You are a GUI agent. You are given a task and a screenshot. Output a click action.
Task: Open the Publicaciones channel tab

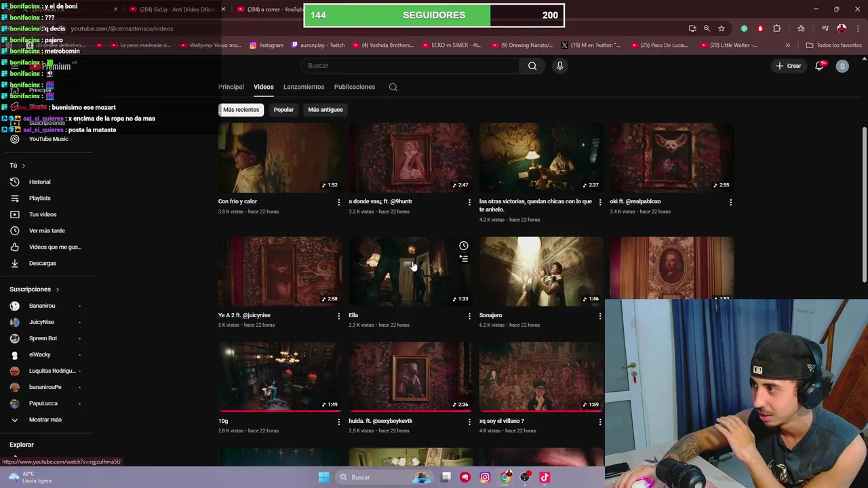click(x=355, y=87)
